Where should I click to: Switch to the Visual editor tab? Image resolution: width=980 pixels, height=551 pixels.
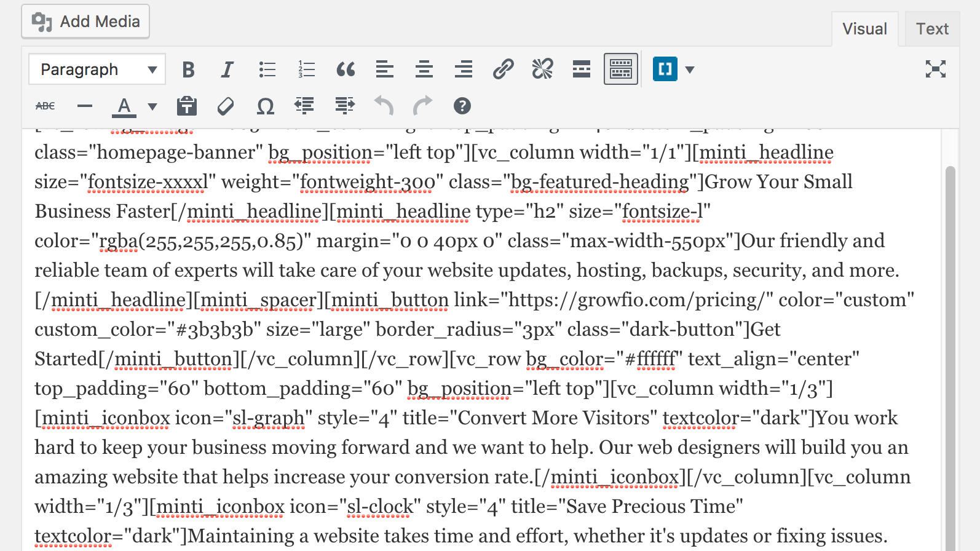tap(864, 29)
